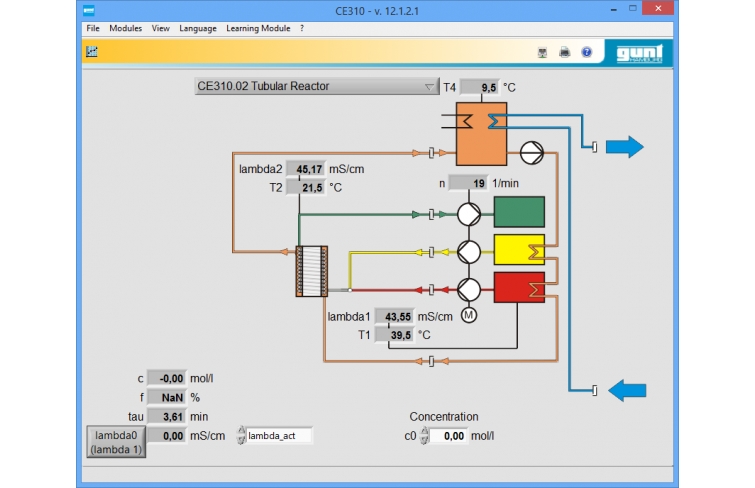
Task: Click the yellow reactant tank
Action: (519, 250)
